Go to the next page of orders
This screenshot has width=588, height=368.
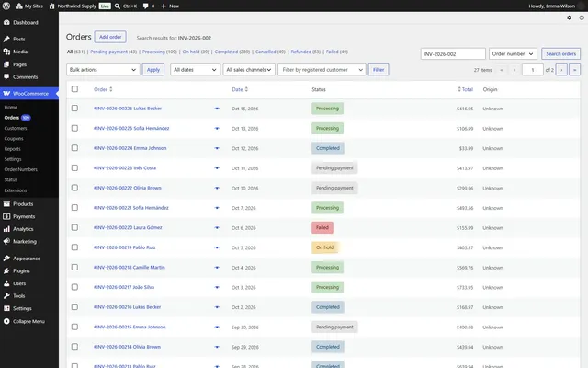pos(561,70)
